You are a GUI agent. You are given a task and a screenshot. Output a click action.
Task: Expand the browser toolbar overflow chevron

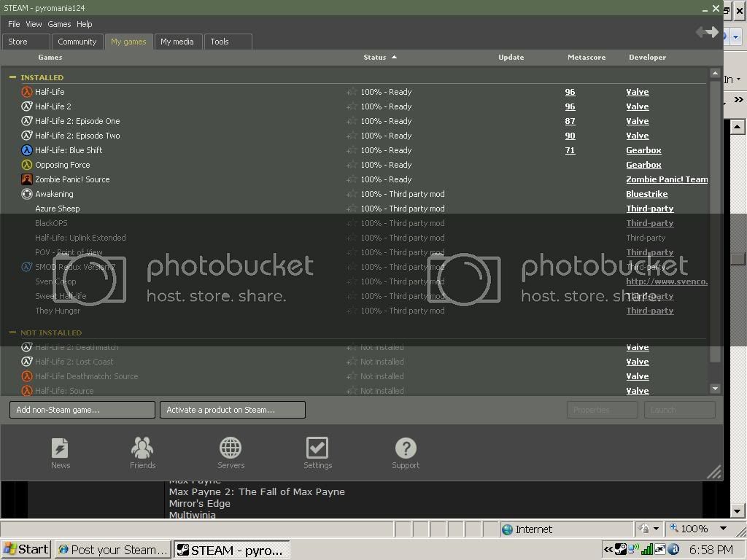738,99
